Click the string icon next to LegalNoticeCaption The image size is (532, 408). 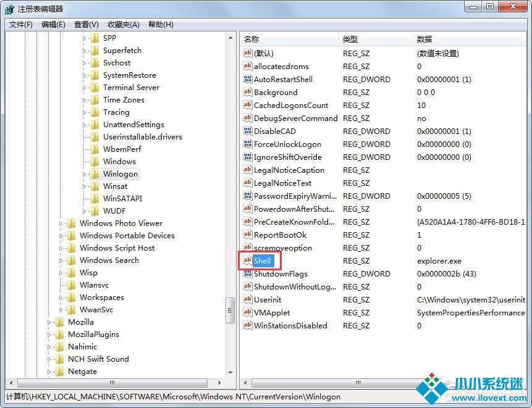click(x=248, y=170)
